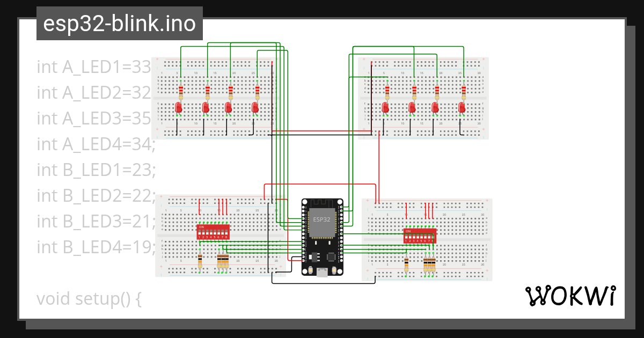Click the resistor below the left DIP switch
The width and height of the screenshot is (644, 338).
[x=200, y=260]
